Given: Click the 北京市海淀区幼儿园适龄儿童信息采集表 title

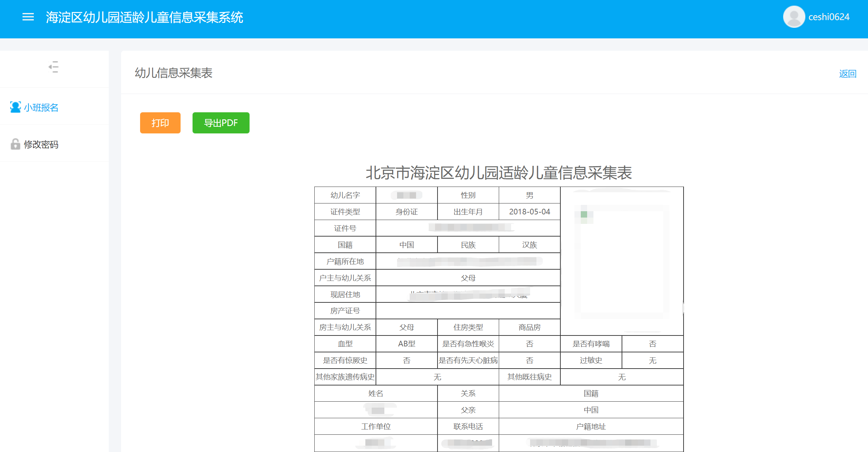Looking at the screenshot, I should (499, 173).
